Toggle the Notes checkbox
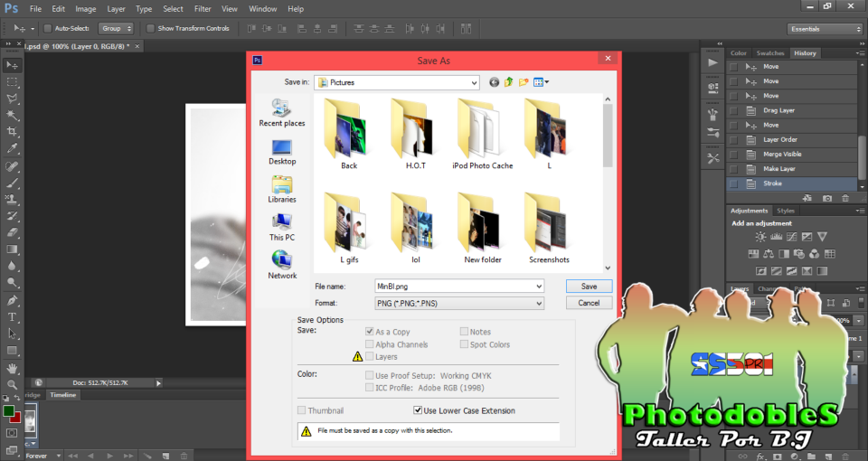The height and width of the screenshot is (461, 868). pyautogui.click(x=464, y=332)
